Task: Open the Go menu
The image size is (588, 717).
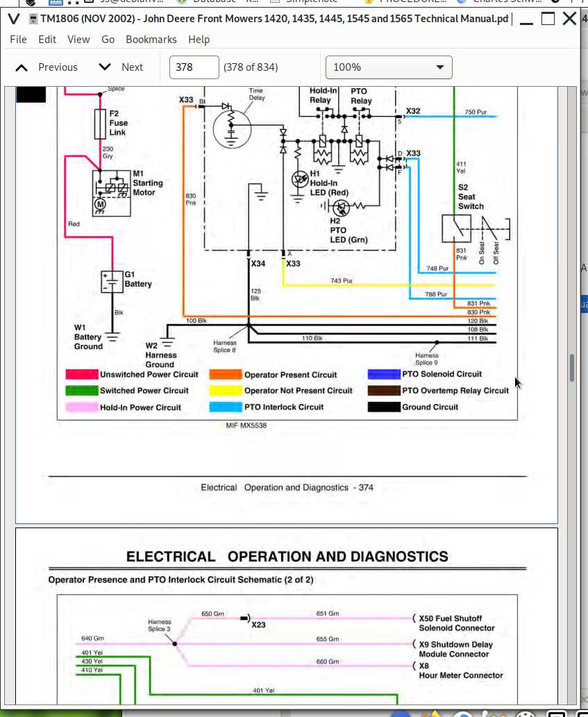Action: click(108, 40)
